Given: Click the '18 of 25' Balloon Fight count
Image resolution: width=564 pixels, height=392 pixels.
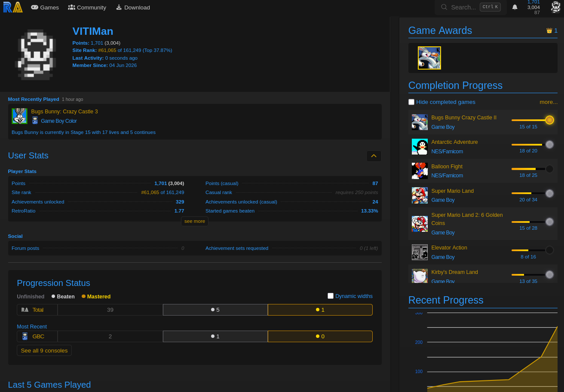Looking at the screenshot, I should 528,175.
